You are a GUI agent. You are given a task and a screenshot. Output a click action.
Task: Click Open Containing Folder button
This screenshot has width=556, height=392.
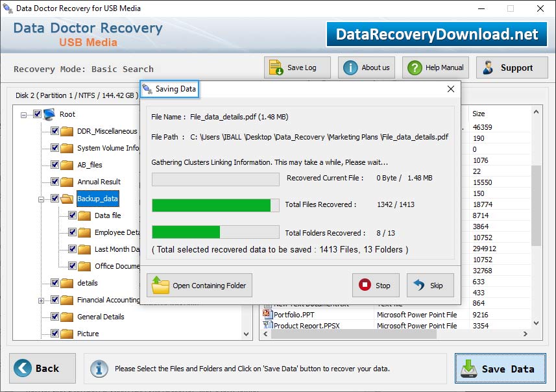coord(199,285)
